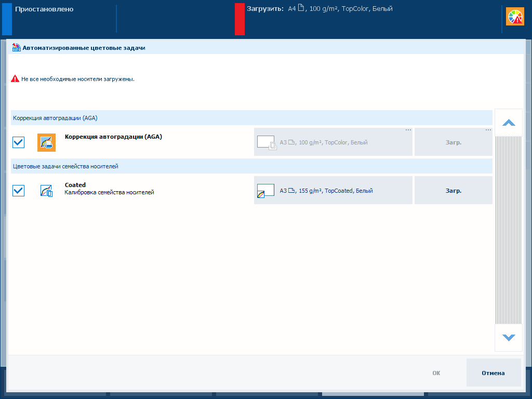Select the A3 100 g/m² TopColor media
The width and height of the screenshot is (532, 399).
tap(333, 142)
